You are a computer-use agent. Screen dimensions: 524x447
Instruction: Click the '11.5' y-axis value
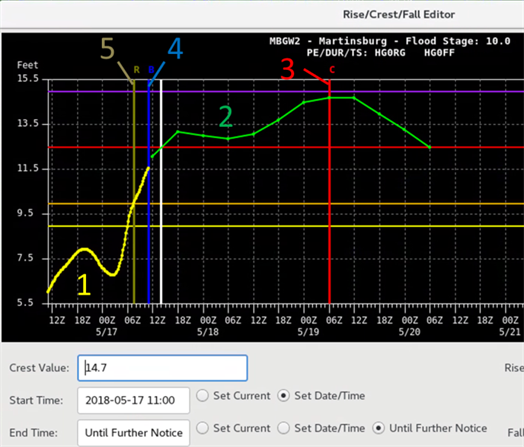click(x=28, y=168)
